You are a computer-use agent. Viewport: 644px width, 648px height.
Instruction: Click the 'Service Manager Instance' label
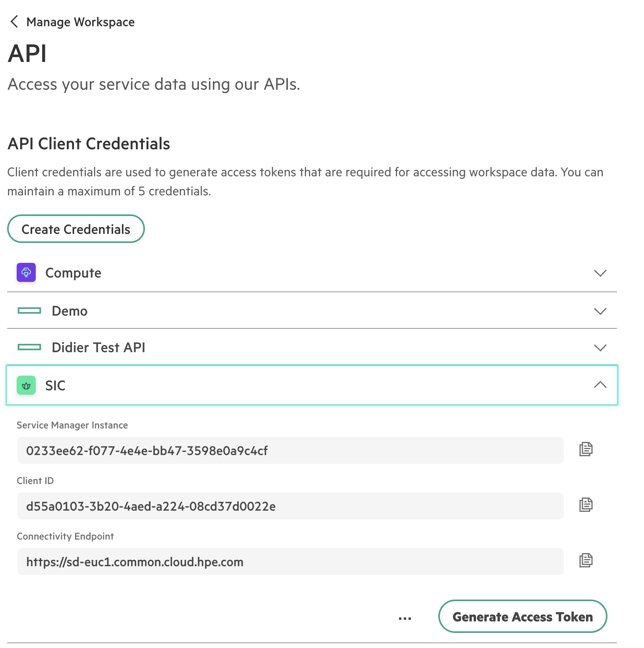(x=72, y=425)
